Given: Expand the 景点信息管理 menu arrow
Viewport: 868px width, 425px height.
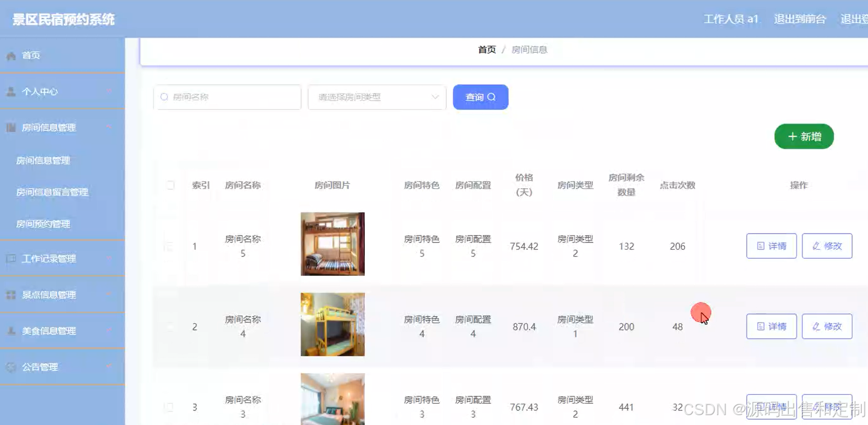Looking at the screenshot, I should click(x=109, y=295).
